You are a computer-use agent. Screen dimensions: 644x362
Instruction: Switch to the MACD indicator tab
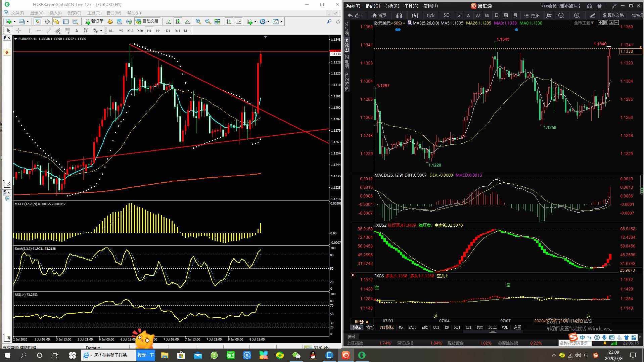click(x=412, y=327)
